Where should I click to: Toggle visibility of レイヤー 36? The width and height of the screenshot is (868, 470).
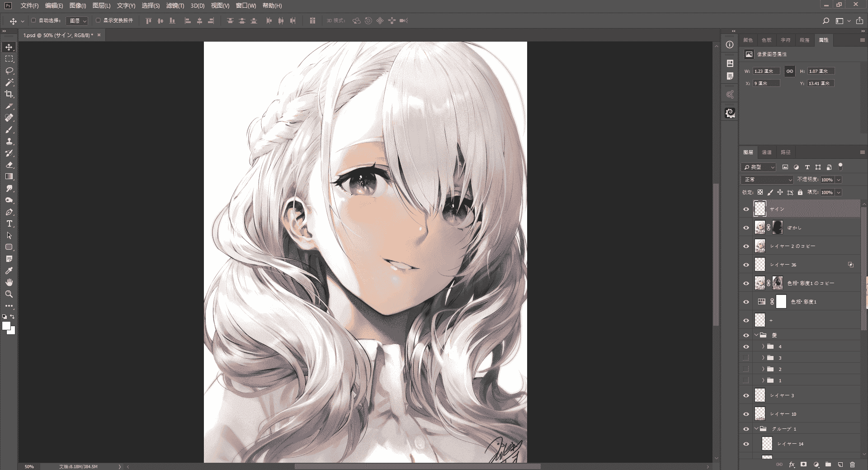[746, 265]
